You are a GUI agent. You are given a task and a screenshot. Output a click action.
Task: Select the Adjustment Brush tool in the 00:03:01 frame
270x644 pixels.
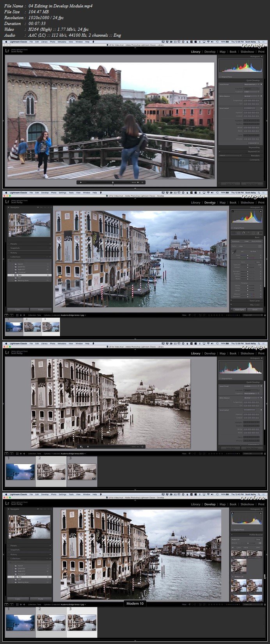[260, 233]
